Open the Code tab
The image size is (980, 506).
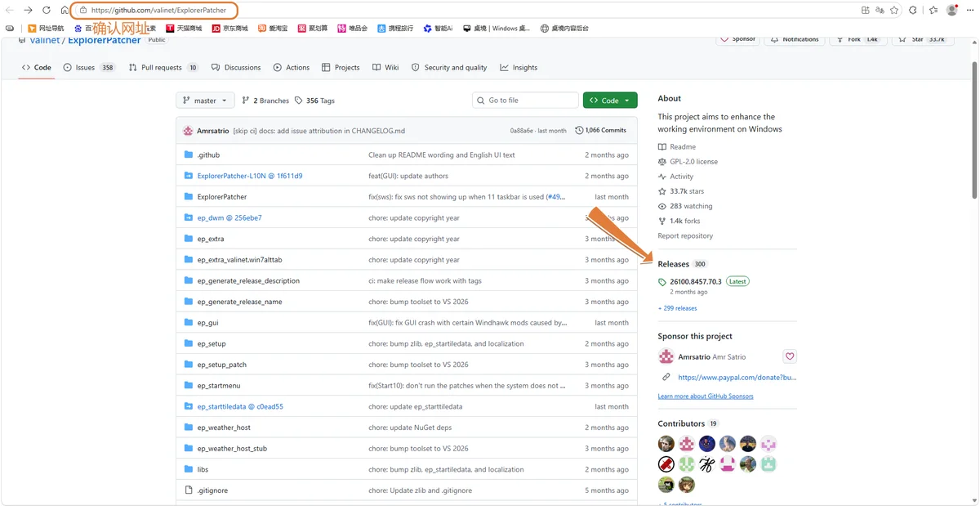click(37, 68)
